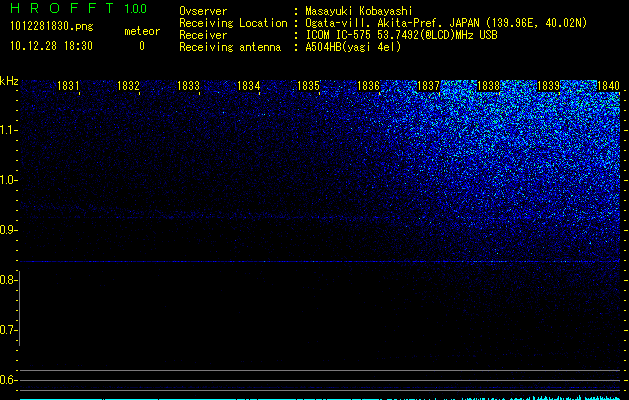The height and width of the screenshot is (400, 629).
Task: Click the date stamp 10.12.28 18:30
Action: 52,46
